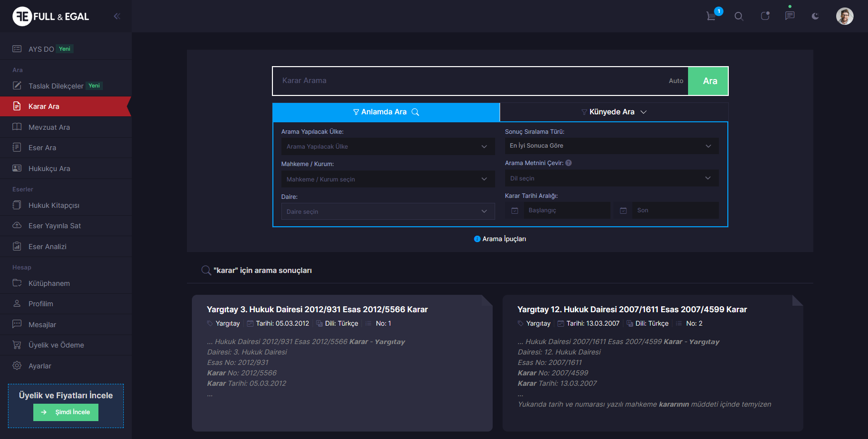Click the Şimdi İncele button
868x439 pixels.
(66, 412)
